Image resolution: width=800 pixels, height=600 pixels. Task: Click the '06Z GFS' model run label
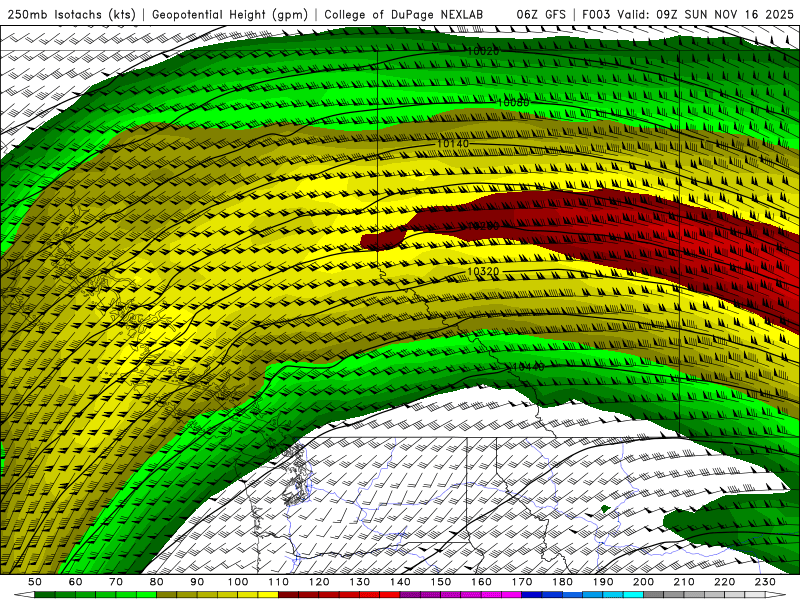click(x=541, y=14)
